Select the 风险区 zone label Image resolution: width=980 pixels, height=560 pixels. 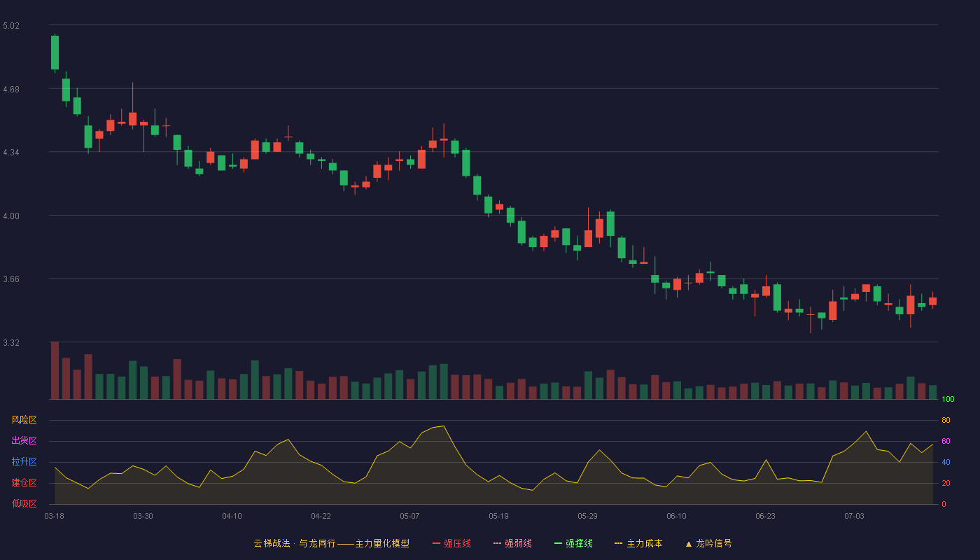[24, 420]
